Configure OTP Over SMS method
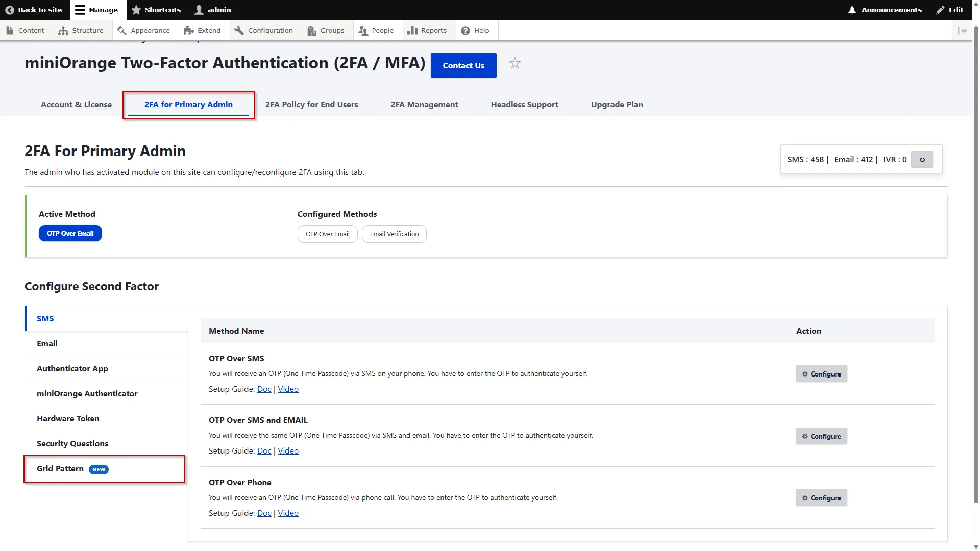Image resolution: width=980 pixels, height=551 pixels. [x=821, y=374]
